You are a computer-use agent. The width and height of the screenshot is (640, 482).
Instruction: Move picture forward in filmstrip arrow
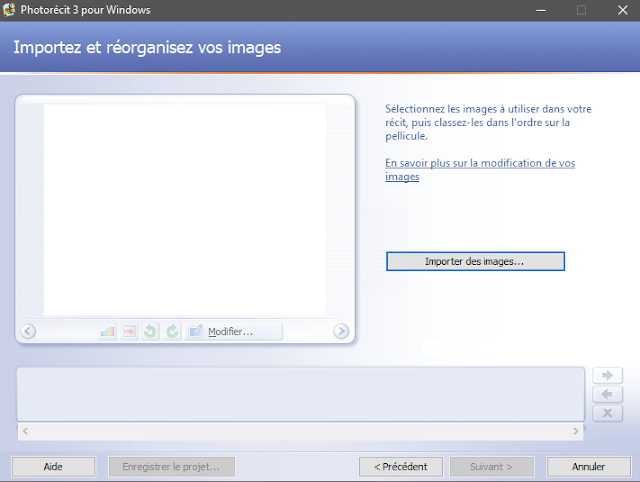(x=607, y=375)
